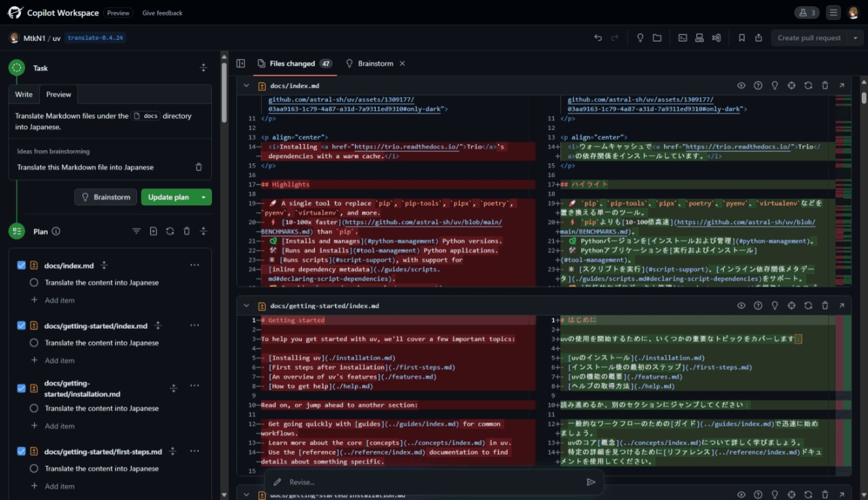Click the filter icon in the Plan header
Screen dimensions: 868x500
tap(136, 231)
